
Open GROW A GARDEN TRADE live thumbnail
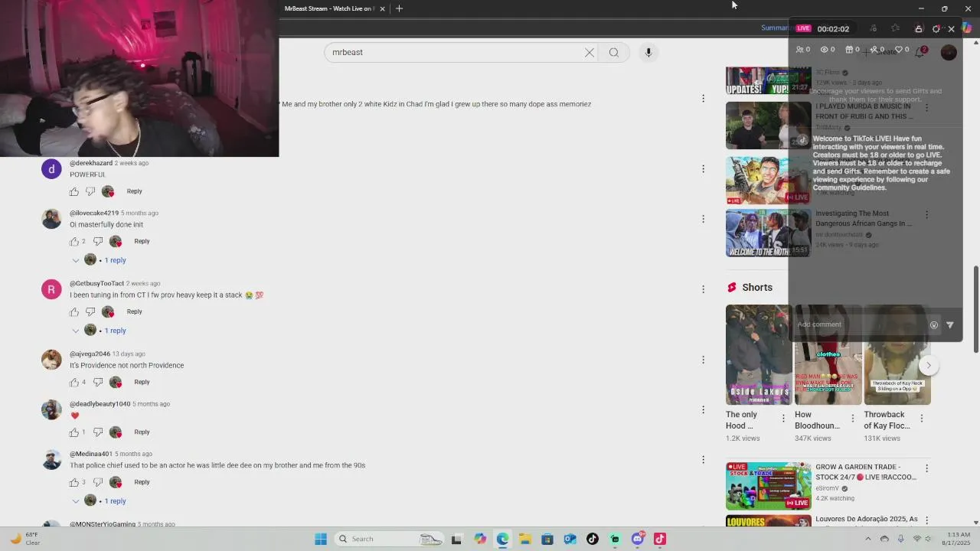click(768, 486)
